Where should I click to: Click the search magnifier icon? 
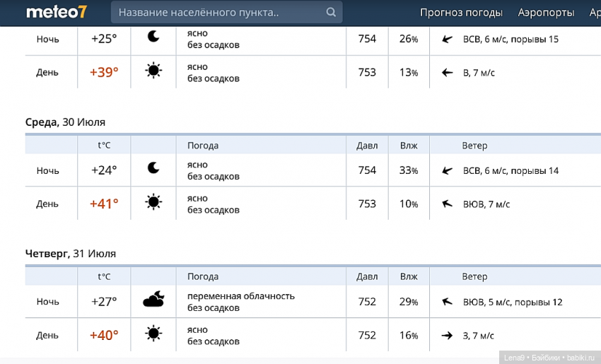[x=331, y=13]
